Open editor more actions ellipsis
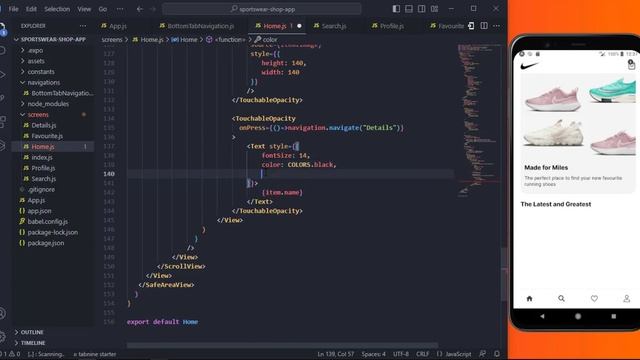 pos(496,26)
